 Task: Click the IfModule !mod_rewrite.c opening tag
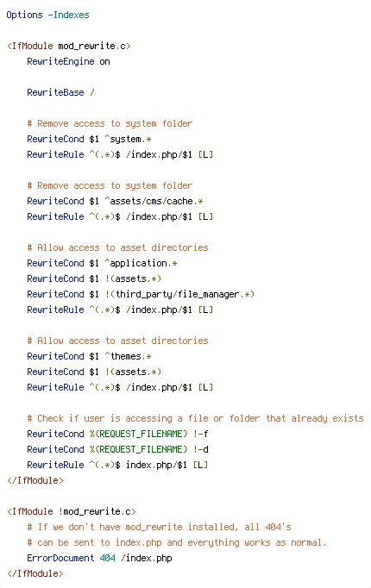72,511
